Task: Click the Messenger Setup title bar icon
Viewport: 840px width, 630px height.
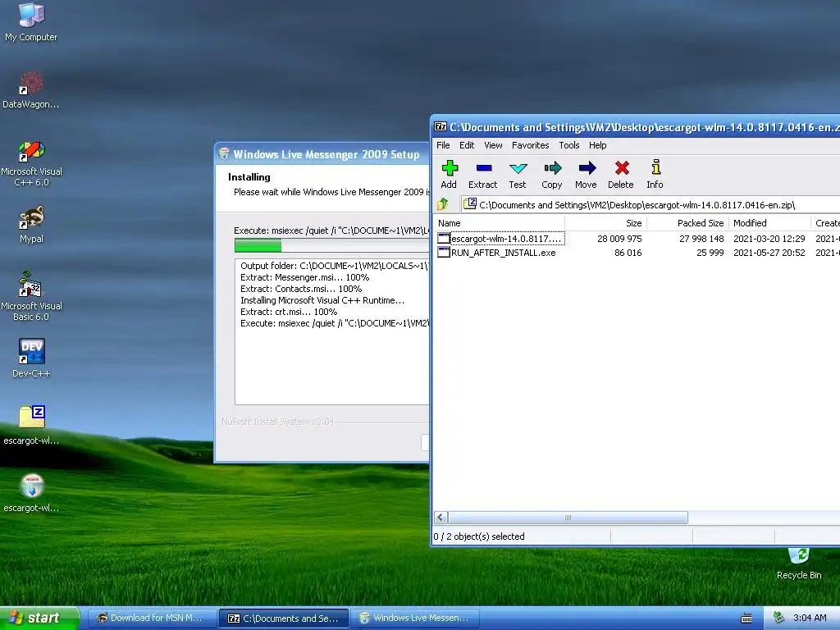Action: coord(224,154)
